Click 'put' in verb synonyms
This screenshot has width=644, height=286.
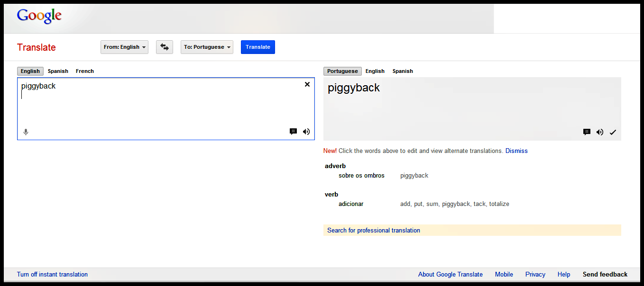418,204
